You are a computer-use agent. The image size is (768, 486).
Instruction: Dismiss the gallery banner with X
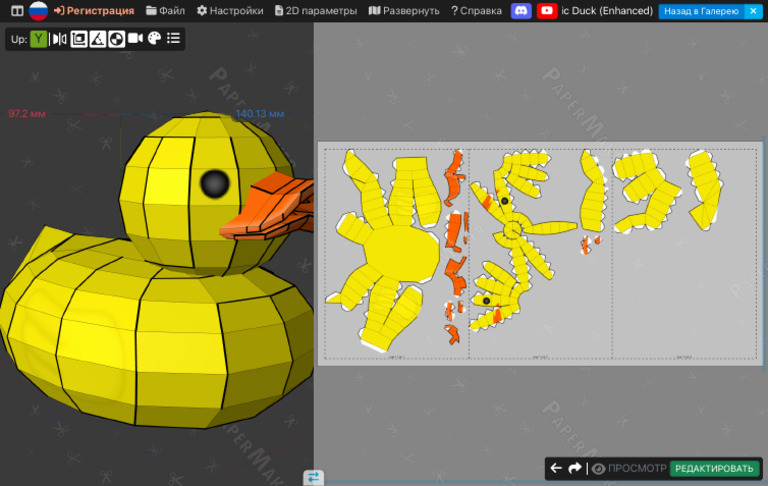coord(753,11)
